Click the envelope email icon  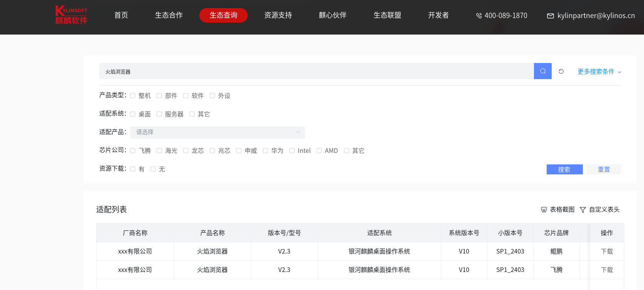[x=550, y=16]
